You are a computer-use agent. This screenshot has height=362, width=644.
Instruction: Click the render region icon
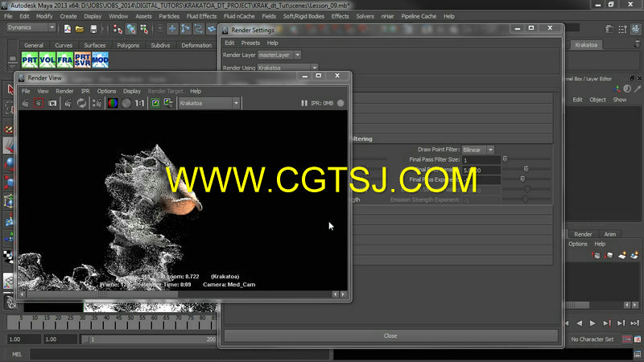(39, 103)
